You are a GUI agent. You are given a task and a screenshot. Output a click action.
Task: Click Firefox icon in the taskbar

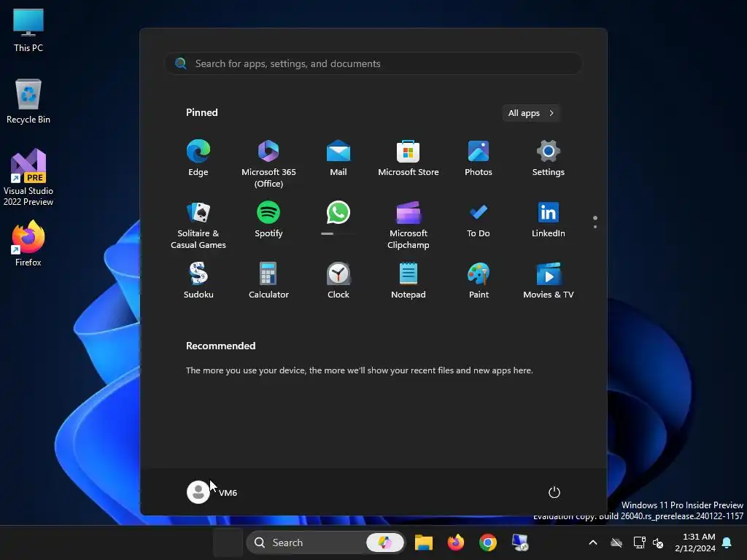pyautogui.click(x=456, y=542)
